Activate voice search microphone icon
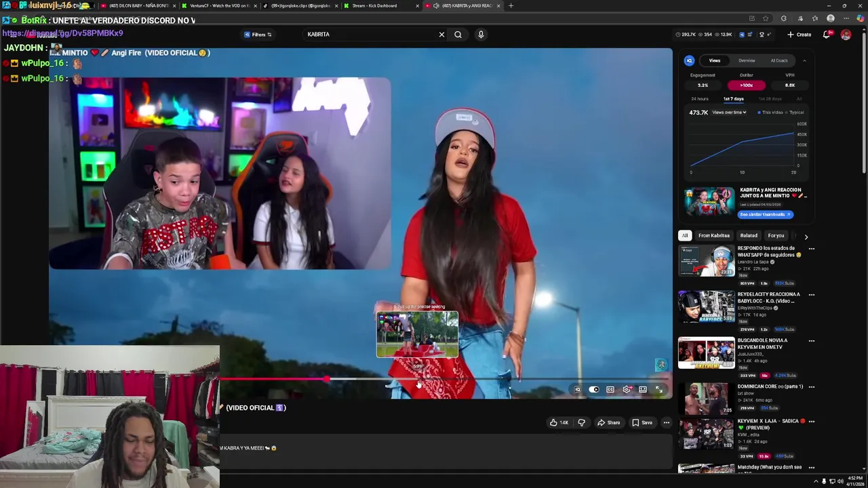The height and width of the screenshot is (488, 868). (481, 35)
